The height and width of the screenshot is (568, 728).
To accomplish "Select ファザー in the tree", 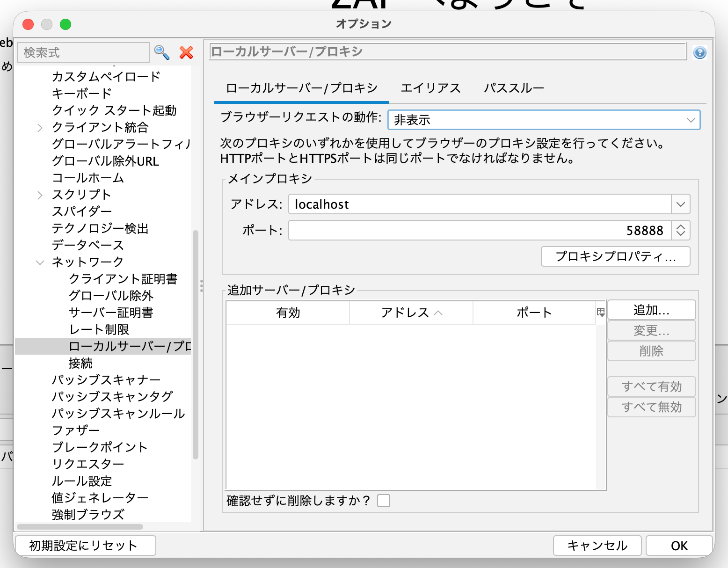I will click(76, 430).
